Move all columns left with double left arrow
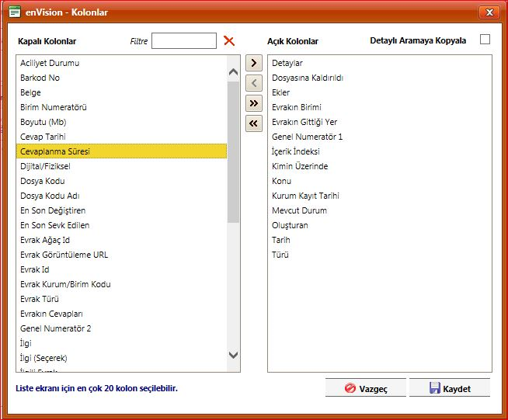Screen dimensions: 508x420 [x=254, y=123]
